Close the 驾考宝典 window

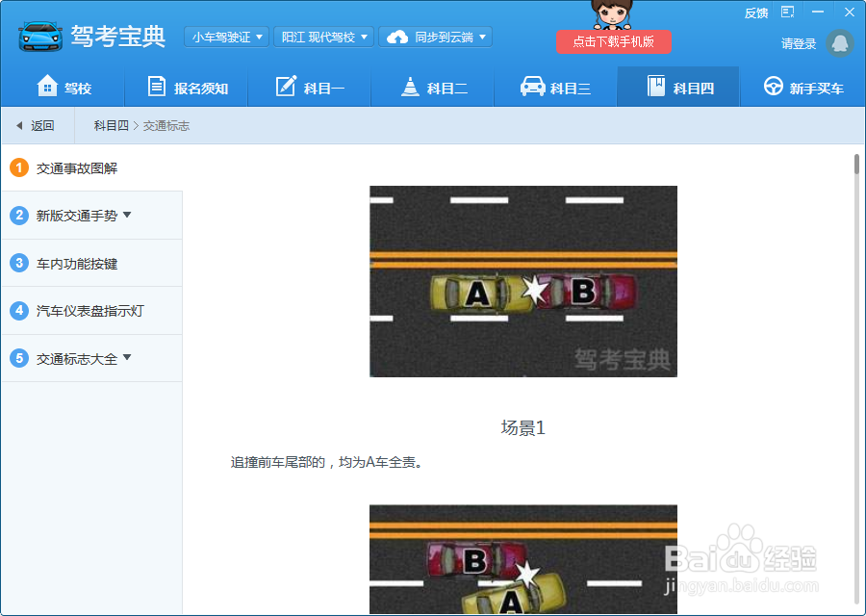[x=850, y=12]
